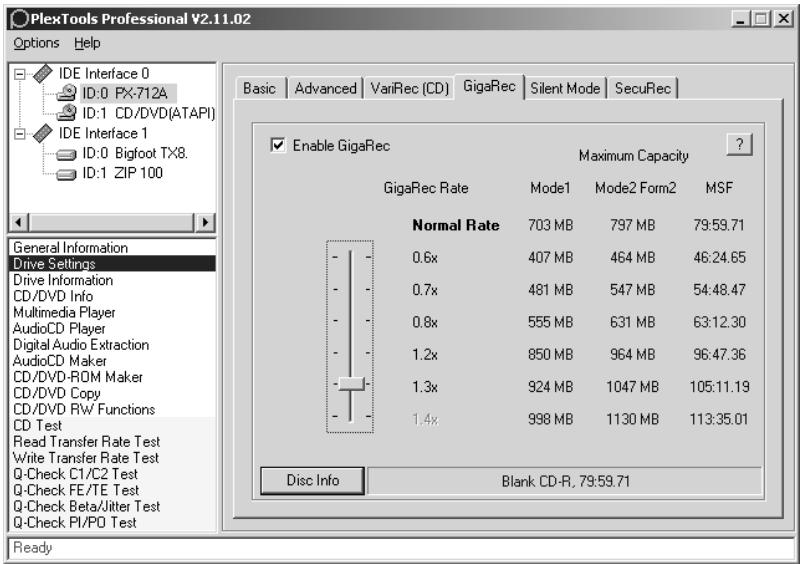Screen dimensions: 801x564
Task: Switch to the VariRec (CD) tab
Action: [x=410, y=88]
